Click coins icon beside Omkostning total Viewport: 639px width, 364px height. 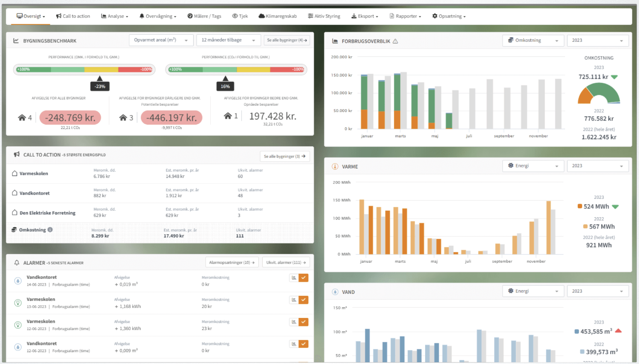(x=15, y=230)
